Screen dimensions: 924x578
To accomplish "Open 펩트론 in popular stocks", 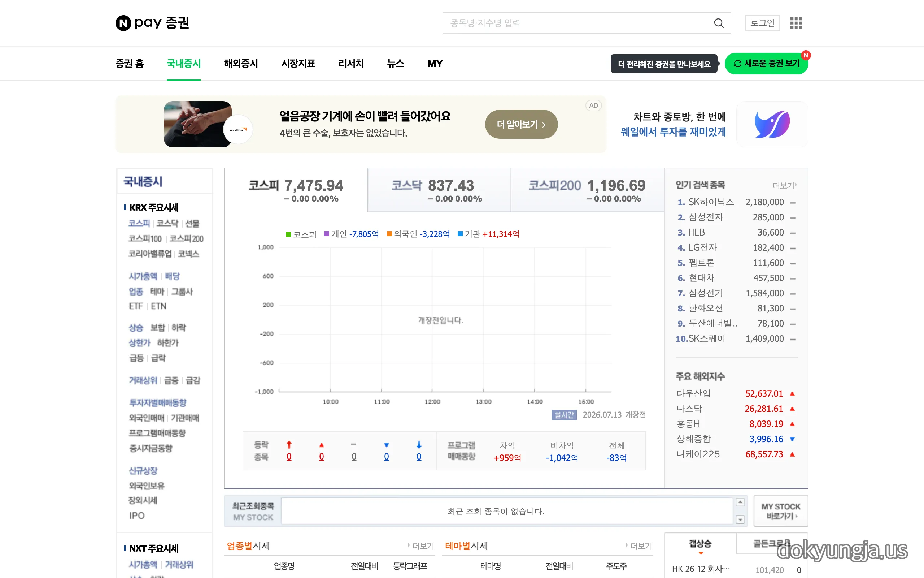I will coord(701,263).
